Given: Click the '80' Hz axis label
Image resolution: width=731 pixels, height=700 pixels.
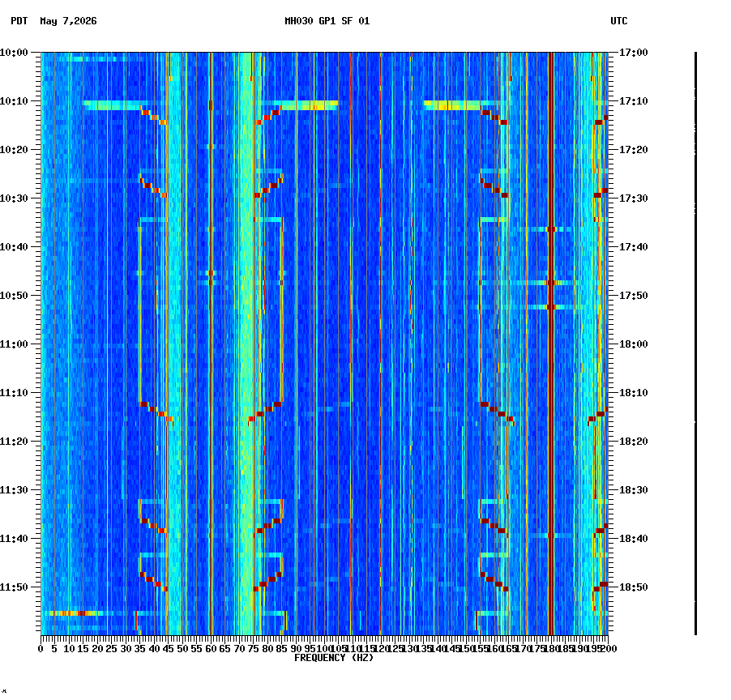Looking at the screenshot, I should (x=267, y=649).
